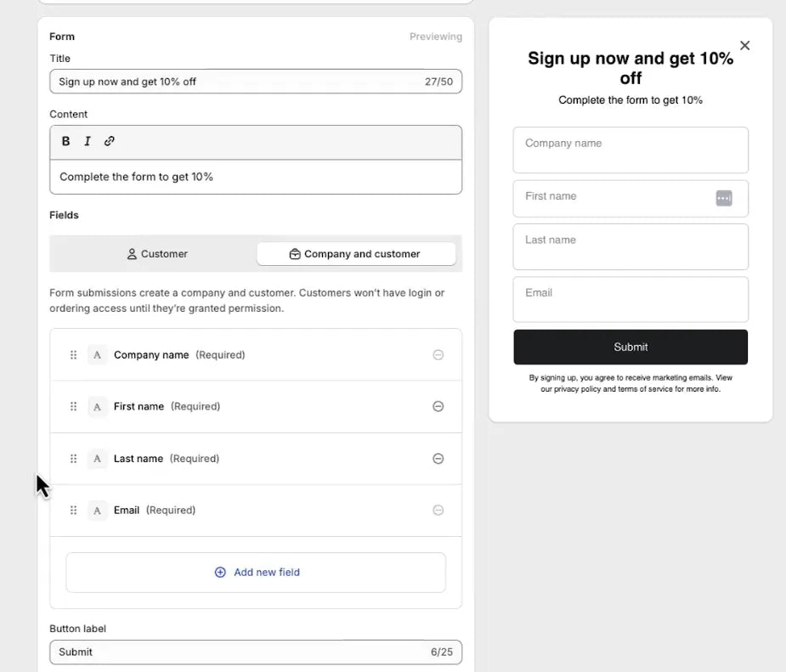786x672 pixels.
Task: Apply italic formatting to form content
Action: coord(87,141)
